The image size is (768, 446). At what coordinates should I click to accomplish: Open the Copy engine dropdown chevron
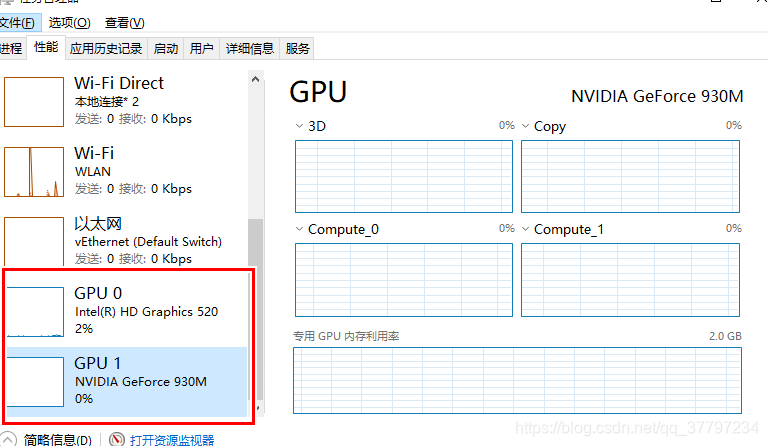click(526, 126)
